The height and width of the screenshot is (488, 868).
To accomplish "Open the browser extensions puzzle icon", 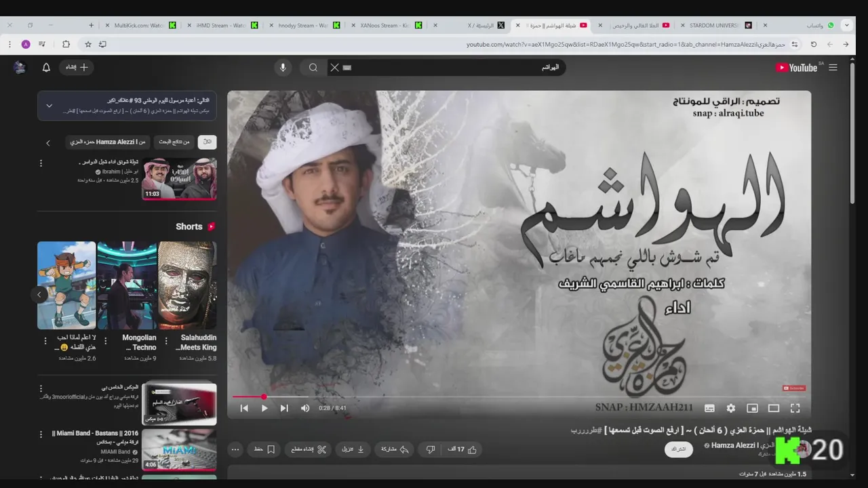I will tap(66, 44).
